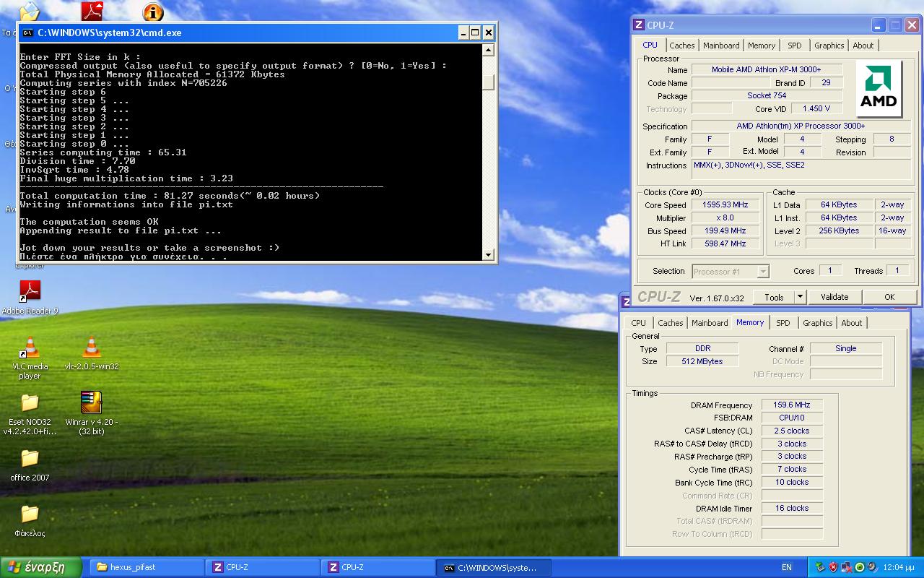Click cmd window scrollbar down arrow

click(x=489, y=254)
